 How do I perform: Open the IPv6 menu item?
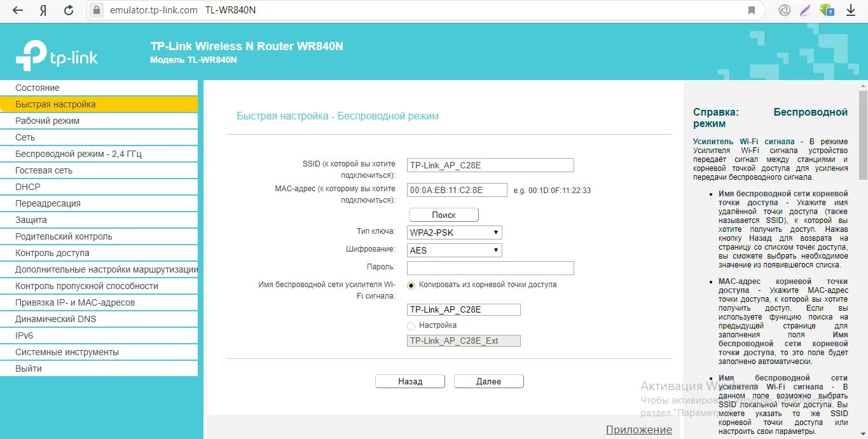point(99,335)
